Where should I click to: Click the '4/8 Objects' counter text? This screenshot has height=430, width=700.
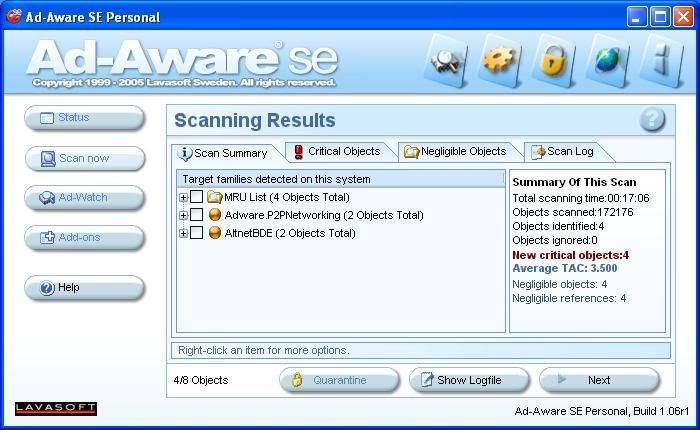pyautogui.click(x=201, y=380)
